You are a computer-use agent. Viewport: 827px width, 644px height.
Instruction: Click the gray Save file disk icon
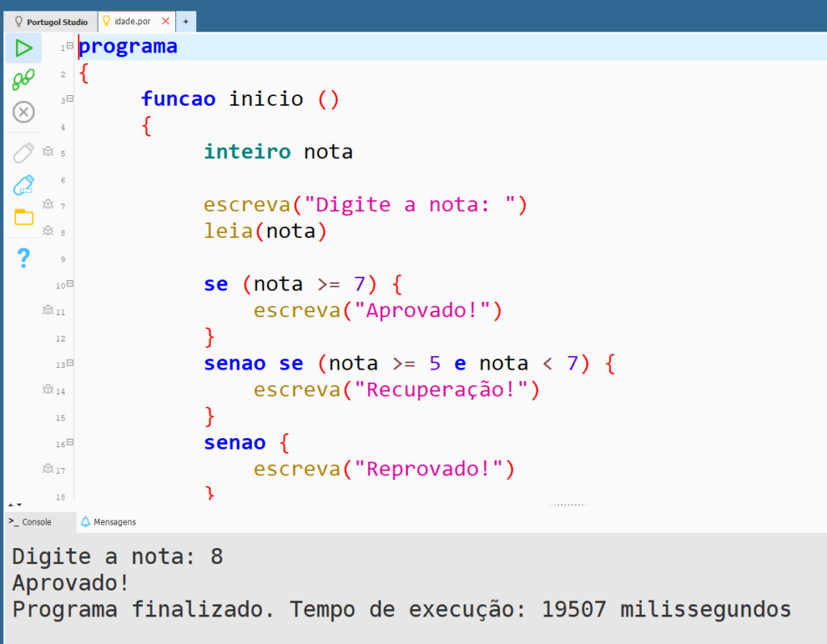click(23, 153)
